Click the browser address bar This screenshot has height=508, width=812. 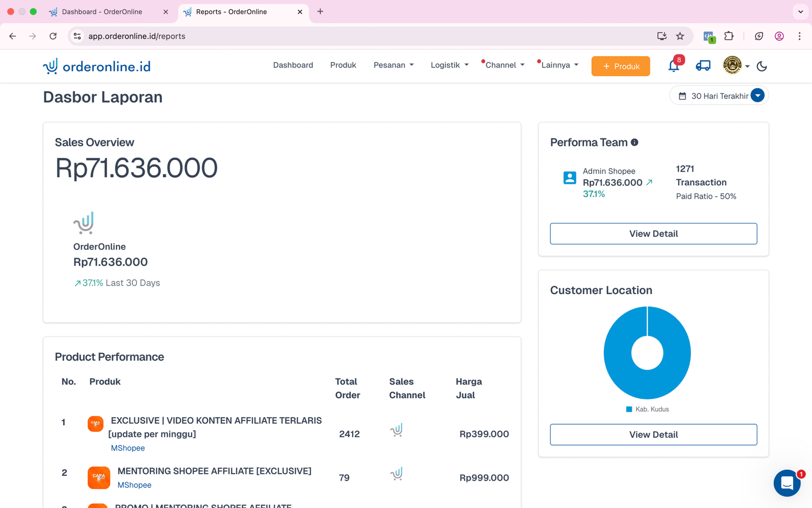coord(355,36)
